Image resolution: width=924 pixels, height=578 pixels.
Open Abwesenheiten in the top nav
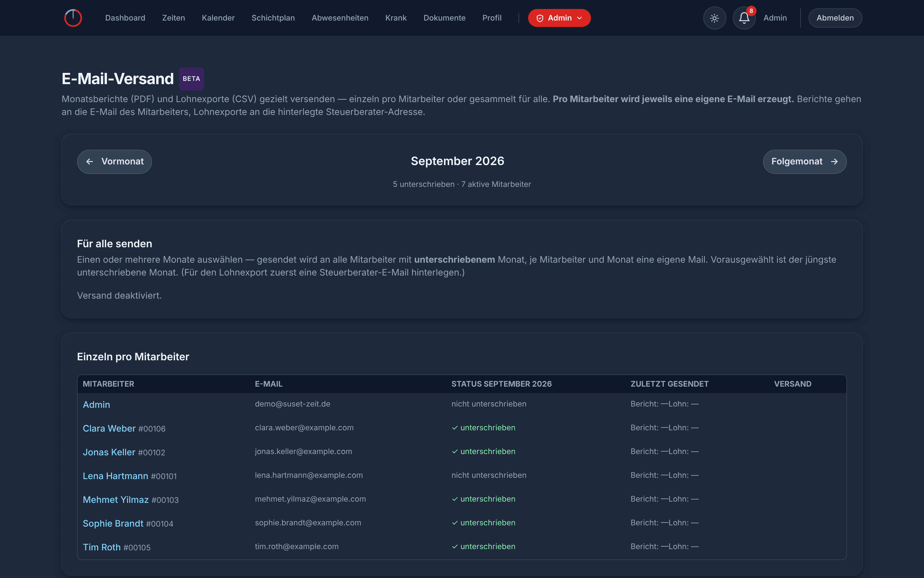point(340,18)
